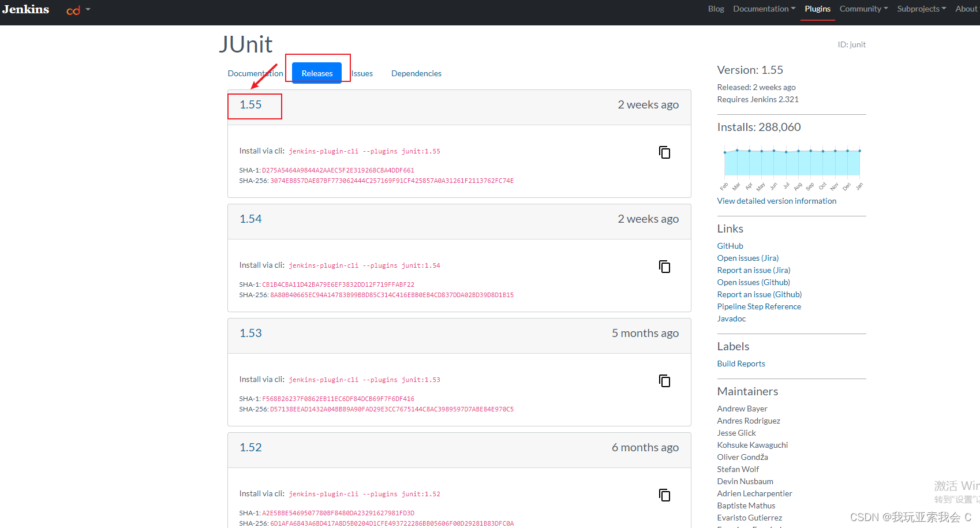Image resolution: width=980 pixels, height=528 pixels.
Task: Open the Community dropdown menu
Action: [863, 9]
